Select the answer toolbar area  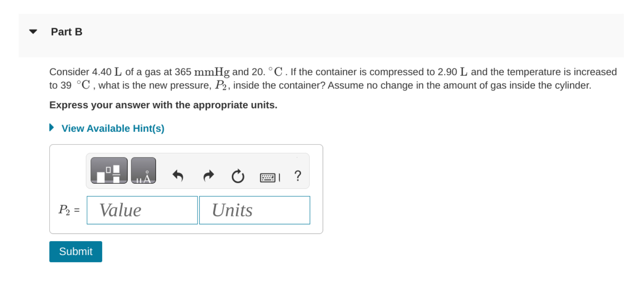click(x=198, y=170)
